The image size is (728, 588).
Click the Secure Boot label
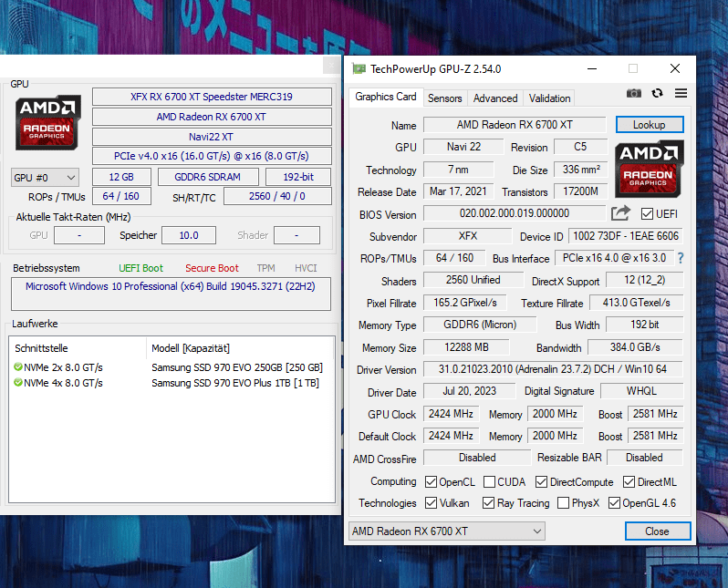coord(212,268)
